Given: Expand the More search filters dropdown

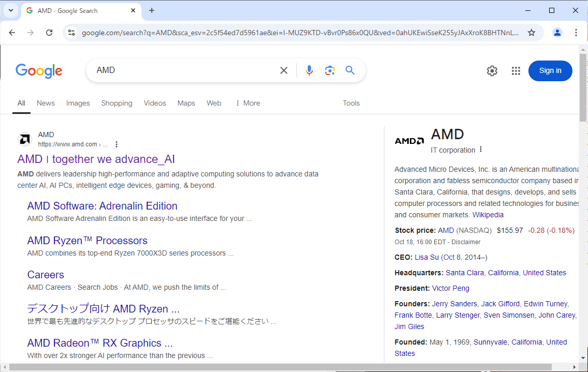Looking at the screenshot, I should [248, 103].
